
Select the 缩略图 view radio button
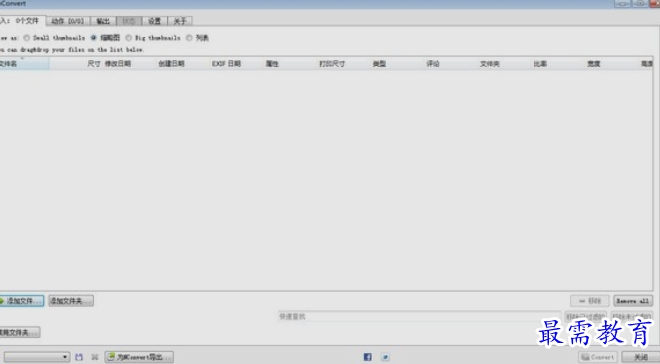click(93, 38)
